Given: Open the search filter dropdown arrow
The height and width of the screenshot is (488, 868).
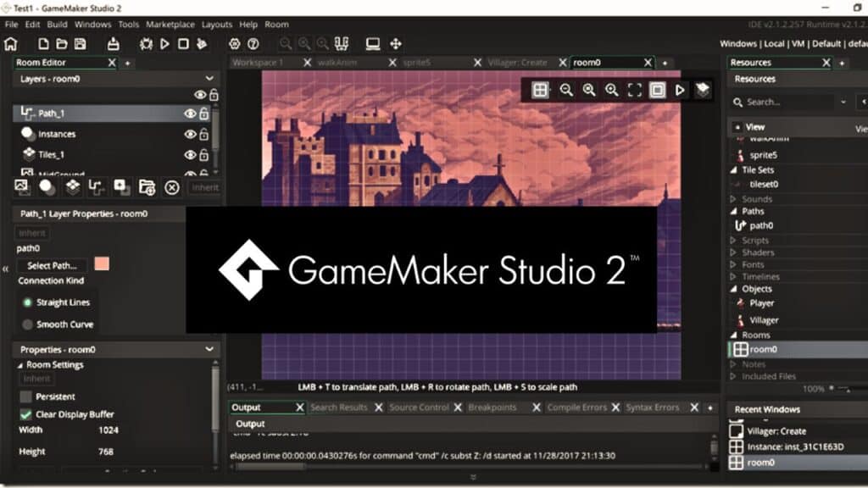Looking at the screenshot, I should pos(843,102).
